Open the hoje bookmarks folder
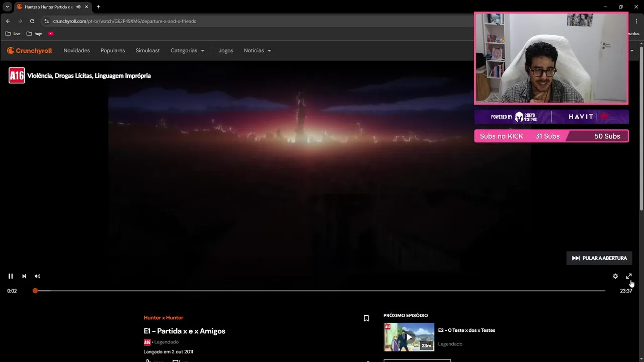The height and width of the screenshot is (362, 644). coord(35,34)
